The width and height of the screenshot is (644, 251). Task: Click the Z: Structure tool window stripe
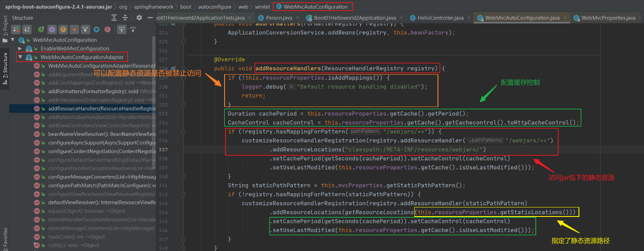coord(5,68)
